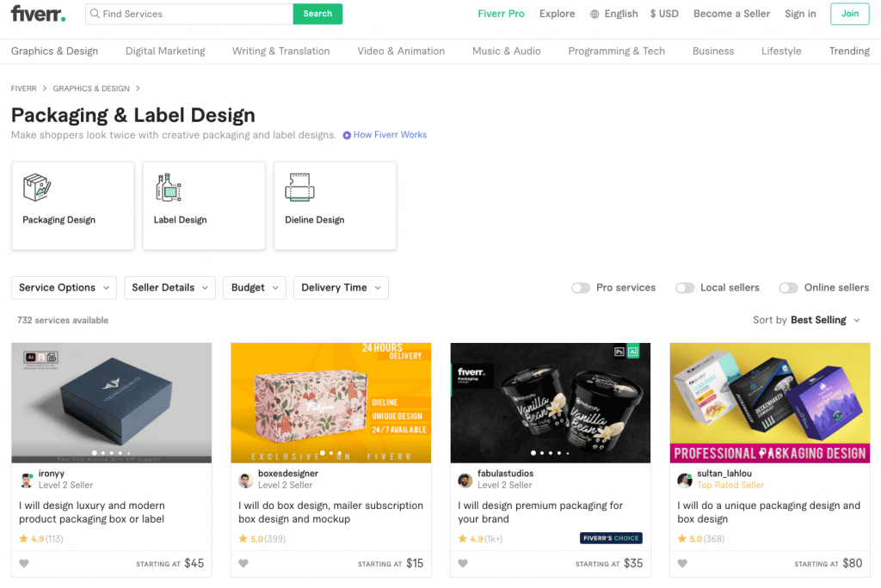Click the star rating of ironyy gig

(41, 539)
